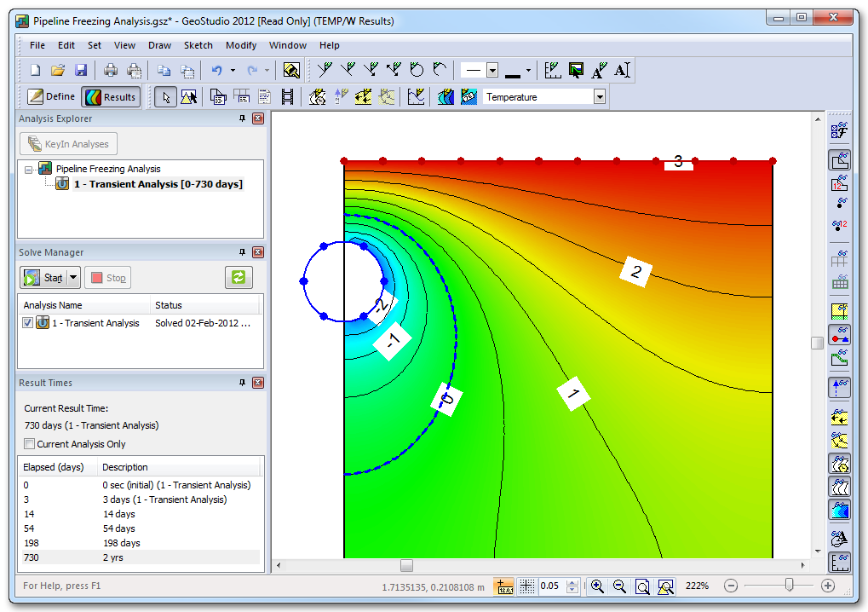Select the '198 days' result time row
This screenshot has height=612, width=868.
pyautogui.click(x=141, y=543)
